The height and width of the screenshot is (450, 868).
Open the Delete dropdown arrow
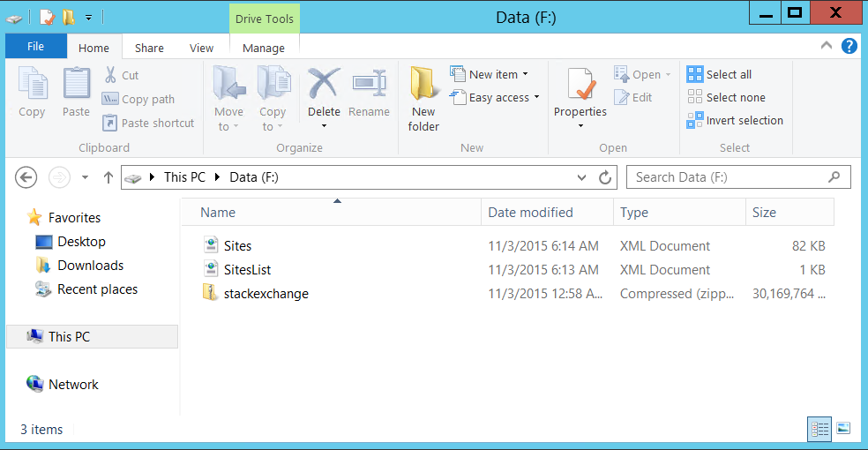pos(324,126)
